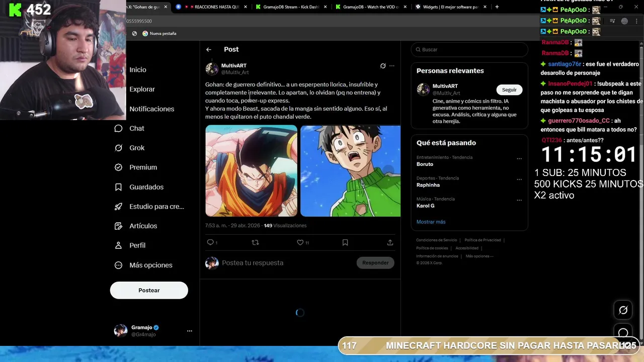Open the three-dot menu on MultivART's post
This screenshot has width=644, height=362.
pos(392,66)
